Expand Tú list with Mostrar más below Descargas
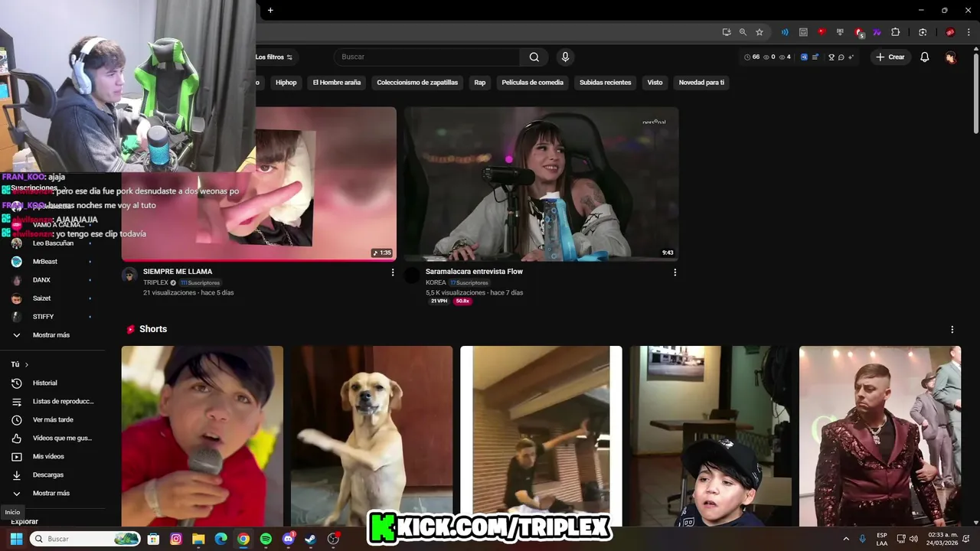This screenshot has height=551, width=980. click(52, 494)
